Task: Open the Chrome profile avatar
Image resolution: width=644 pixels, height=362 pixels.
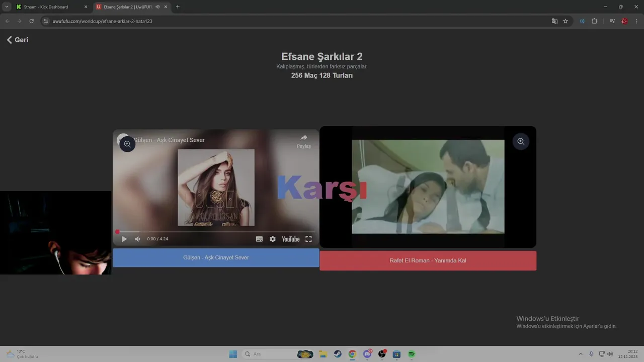Action: [624, 21]
